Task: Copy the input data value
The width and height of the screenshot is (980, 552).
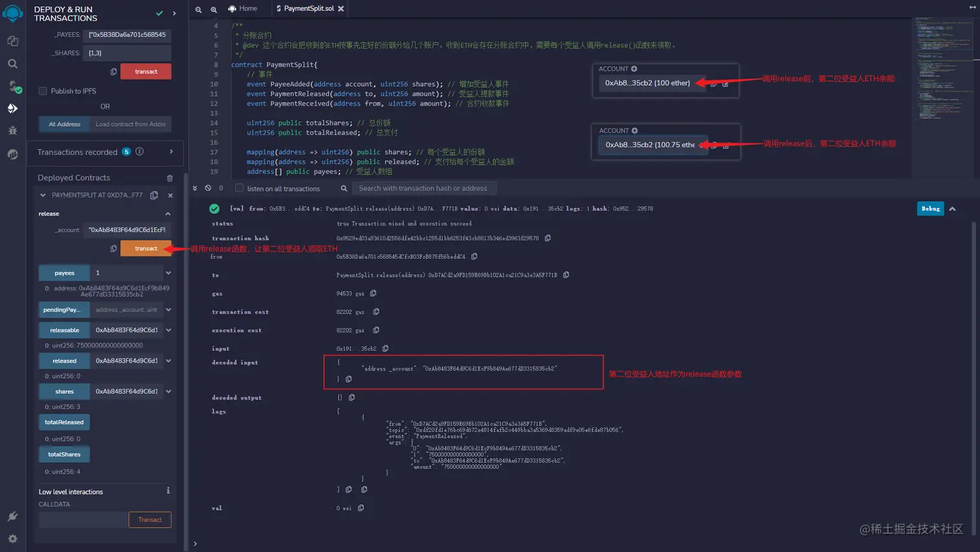Action: (386, 348)
